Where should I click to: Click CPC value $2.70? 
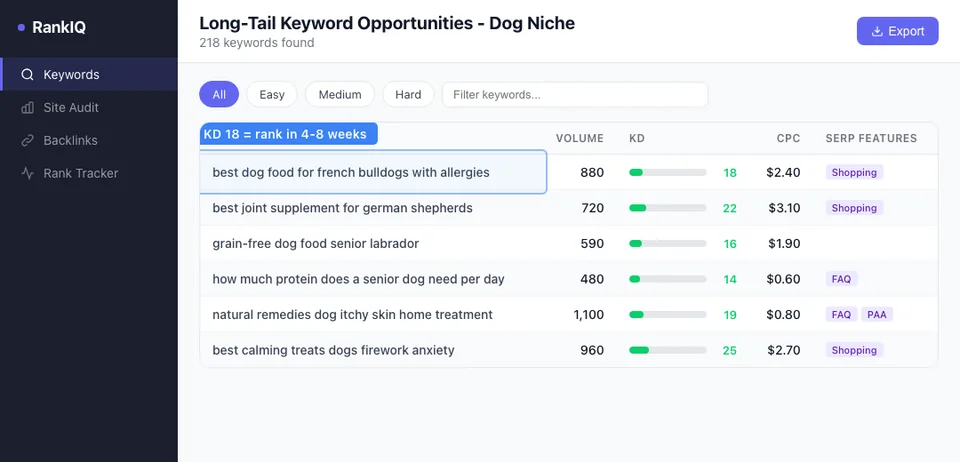point(783,350)
